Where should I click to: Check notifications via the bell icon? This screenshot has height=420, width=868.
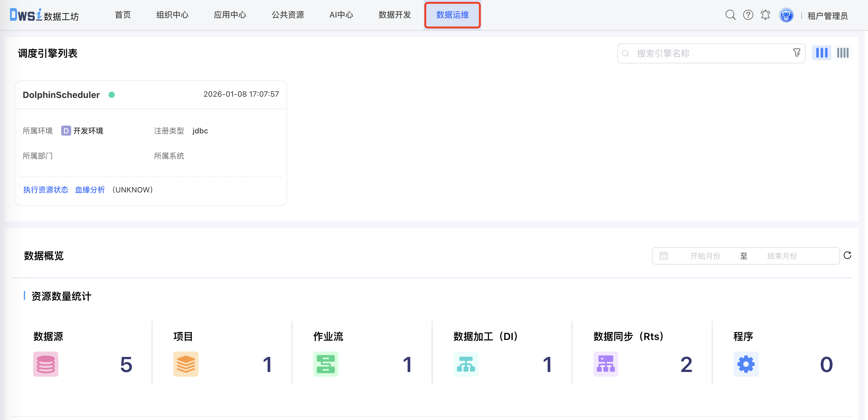765,15
